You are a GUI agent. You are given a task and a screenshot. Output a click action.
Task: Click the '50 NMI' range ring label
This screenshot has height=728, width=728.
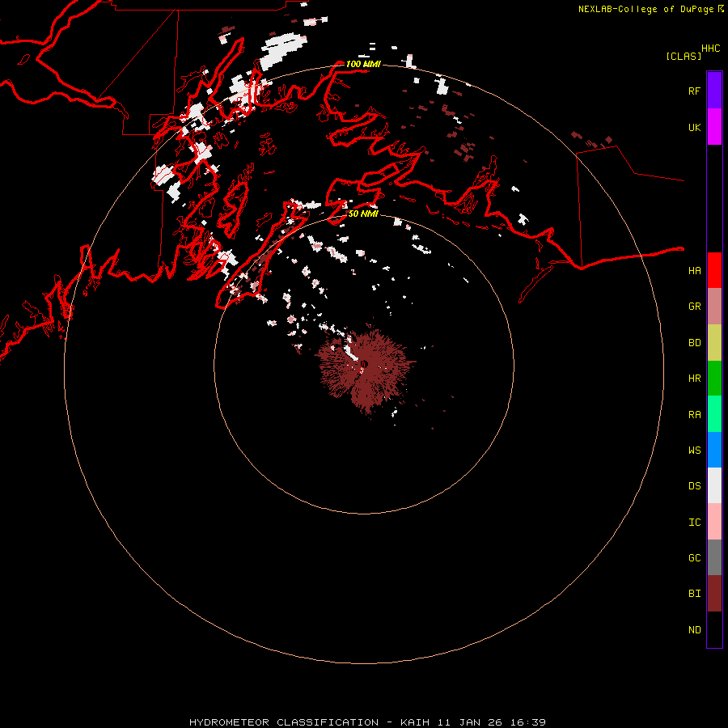click(363, 214)
